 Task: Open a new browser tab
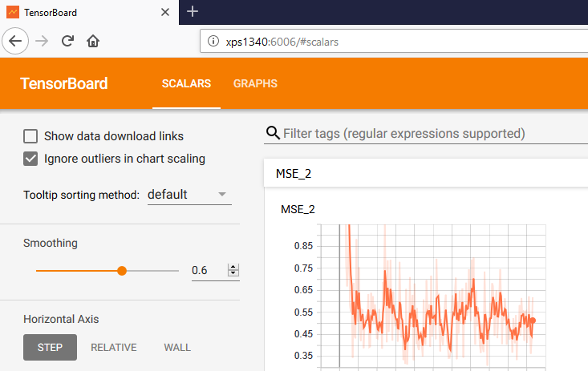193,11
